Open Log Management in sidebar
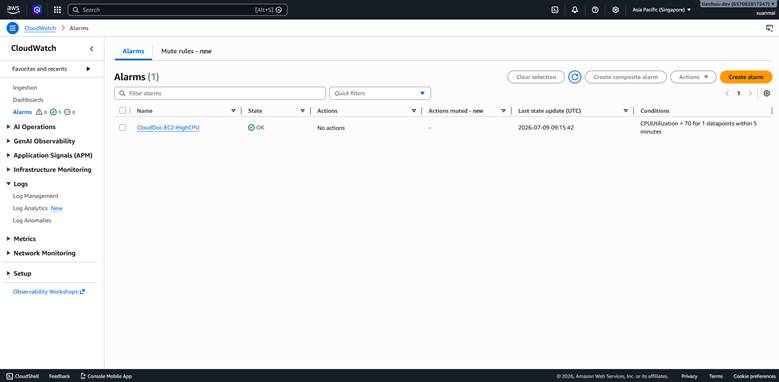This screenshot has width=779, height=382. pos(35,196)
